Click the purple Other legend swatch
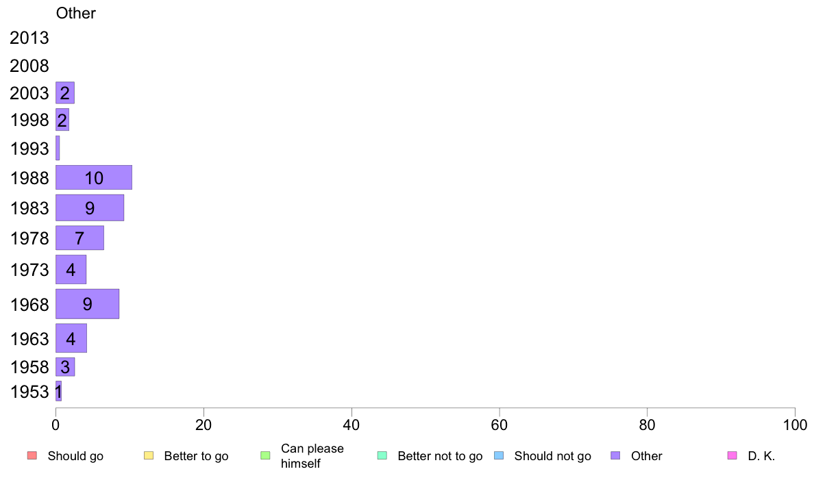Viewport: 814px width, 504px height. point(616,456)
